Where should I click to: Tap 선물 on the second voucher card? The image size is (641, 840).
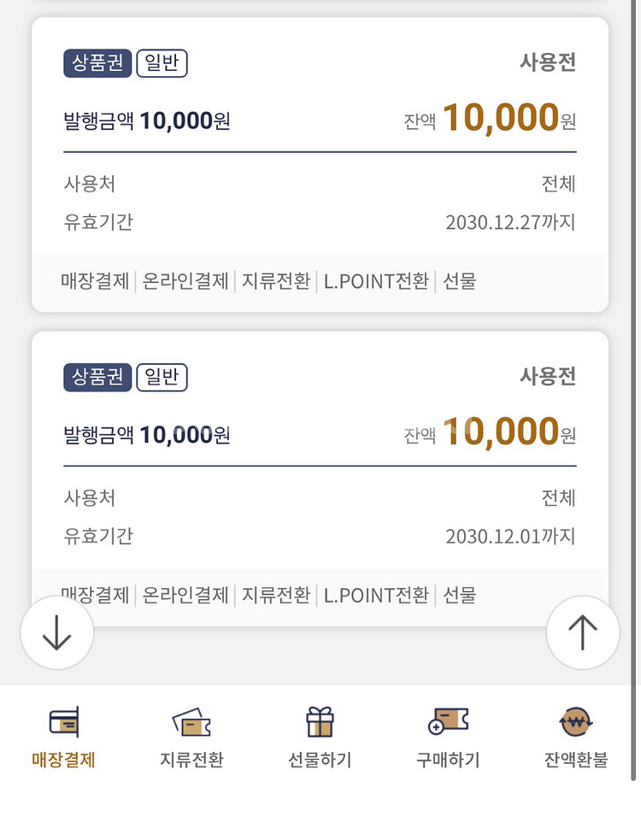pyautogui.click(x=459, y=595)
